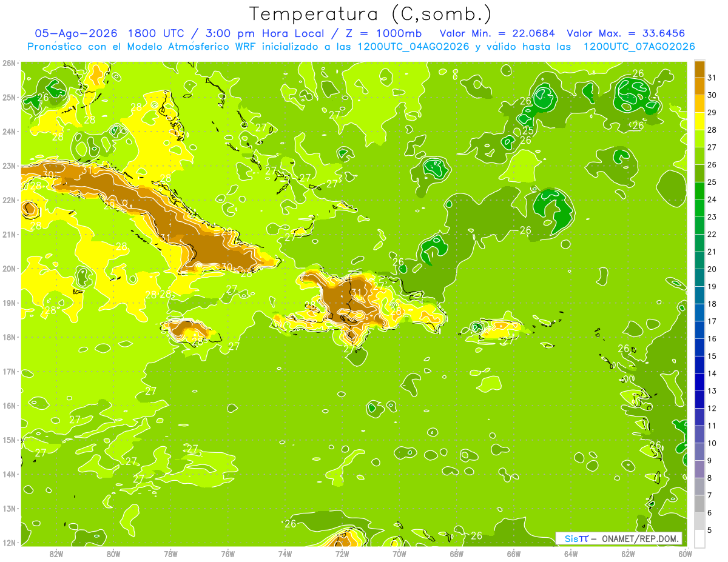The height and width of the screenshot is (562, 728).
Task: Click the longitude axis label "64W"
Action: click(x=570, y=554)
